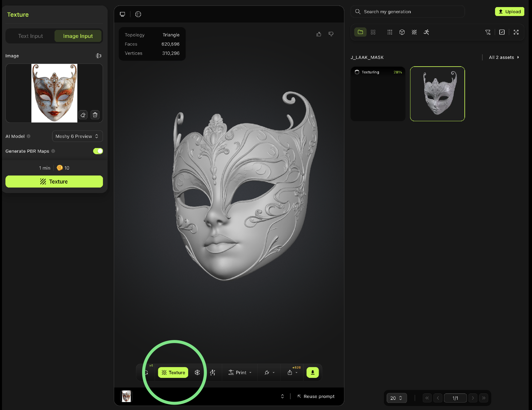This screenshot has height=410, width=532.
Task: Click the Topology value Triangle
Action: (x=171, y=35)
